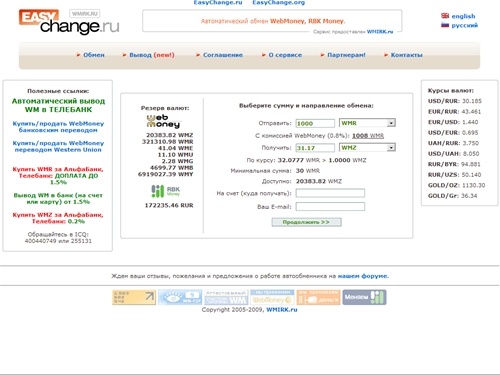The image size is (500, 375).
Task: Click the UK flag icon
Action: (x=445, y=16)
